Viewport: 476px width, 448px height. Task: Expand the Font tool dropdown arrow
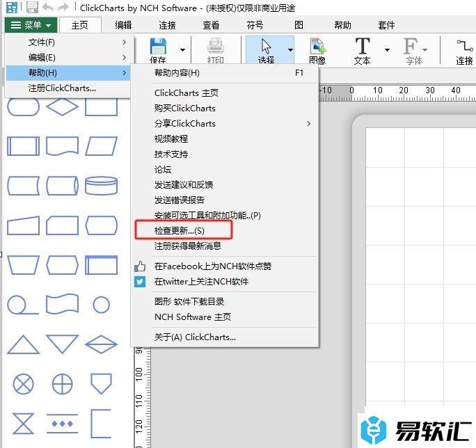pos(425,50)
